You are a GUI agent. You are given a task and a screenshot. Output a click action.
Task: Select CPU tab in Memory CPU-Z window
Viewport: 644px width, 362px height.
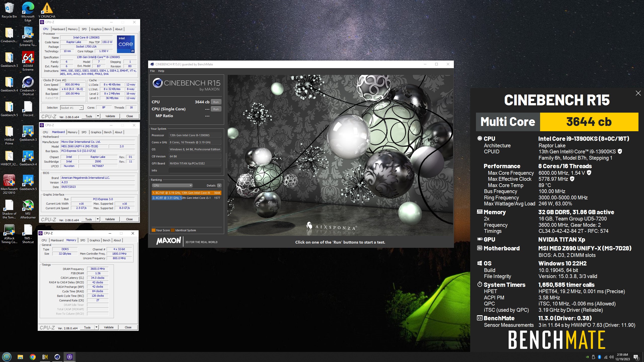pos(44,240)
